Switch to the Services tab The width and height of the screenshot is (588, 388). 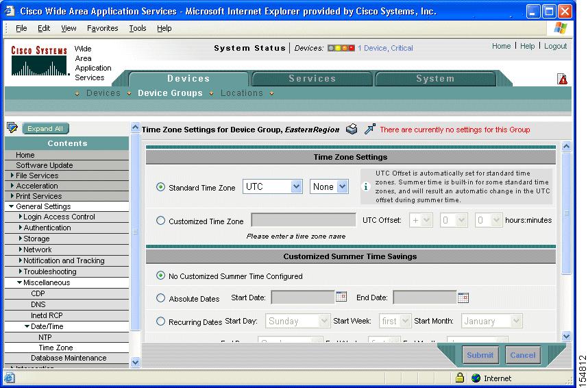(312, 78)
